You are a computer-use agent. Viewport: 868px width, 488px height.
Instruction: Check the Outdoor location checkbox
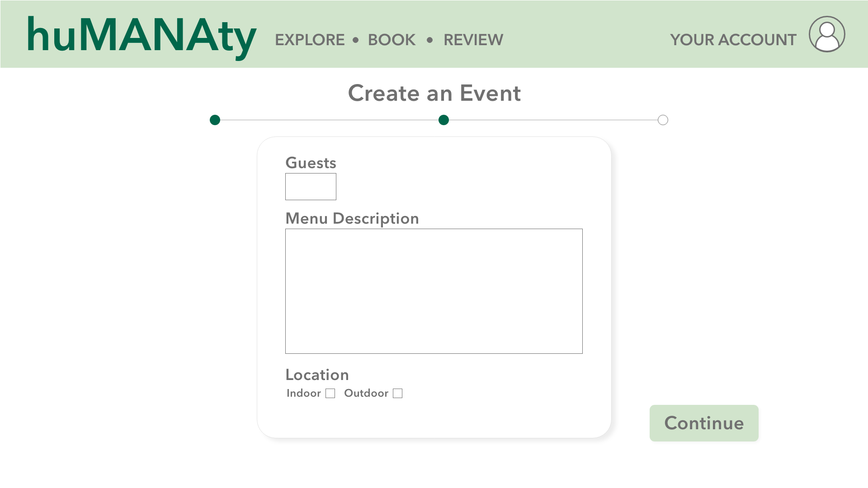click(398, 394)
